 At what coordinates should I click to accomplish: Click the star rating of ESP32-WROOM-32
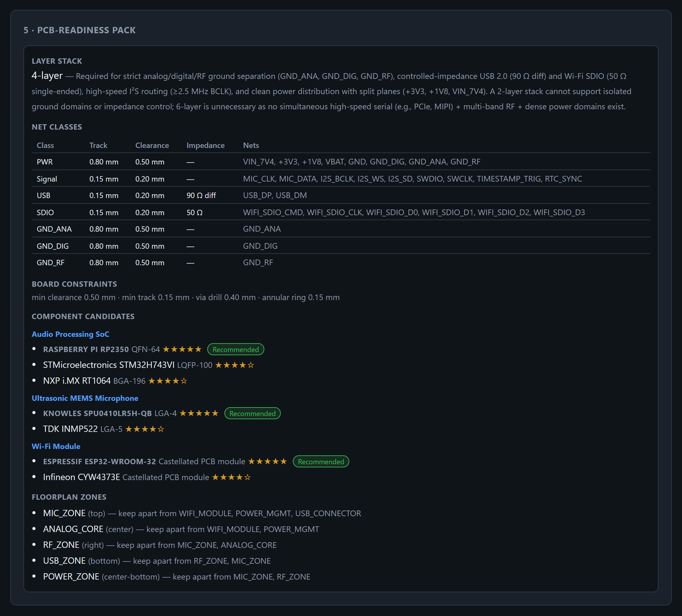point(267,461)
